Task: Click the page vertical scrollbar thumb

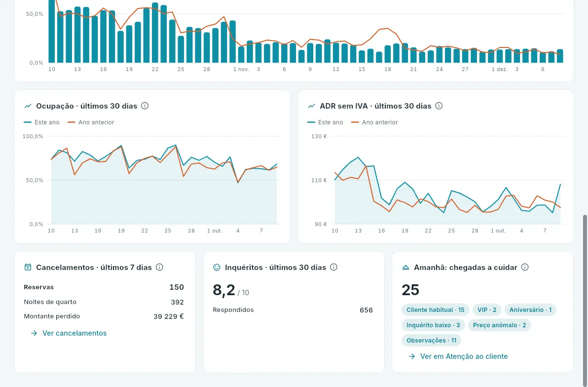Action: pyautogui.click(x=585, y=300)
